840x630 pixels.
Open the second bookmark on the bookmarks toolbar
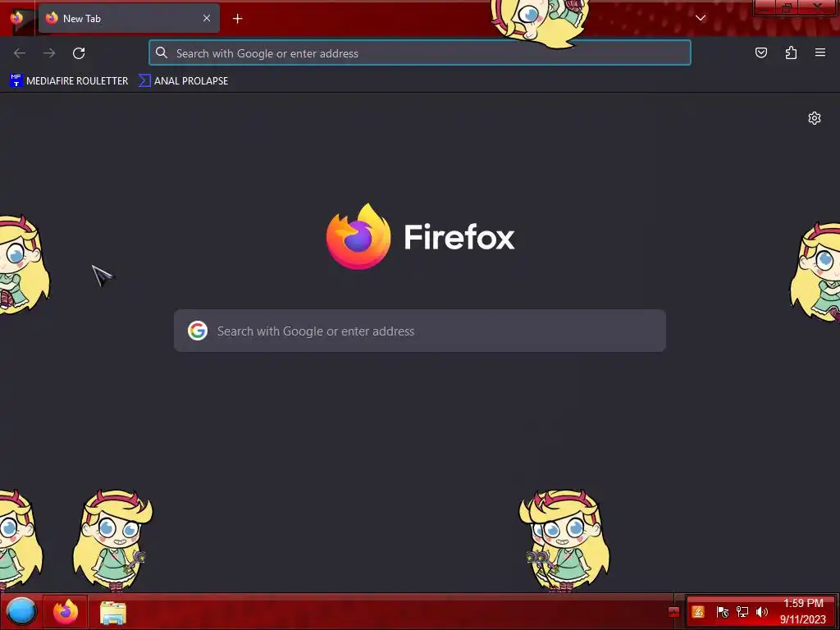[x=183, y=81]
